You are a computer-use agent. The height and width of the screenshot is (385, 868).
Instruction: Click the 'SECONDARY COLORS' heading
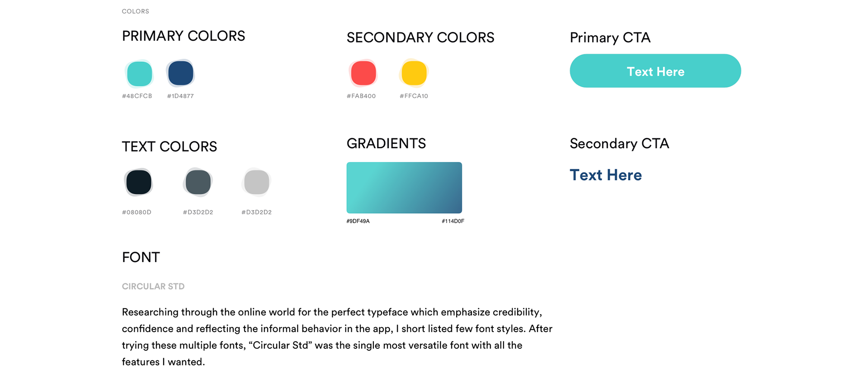tap(420, 38)
